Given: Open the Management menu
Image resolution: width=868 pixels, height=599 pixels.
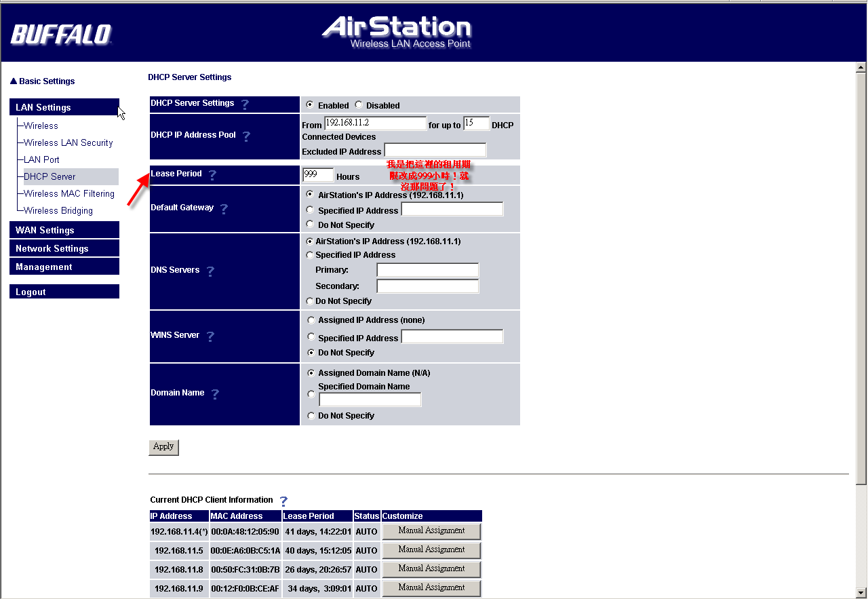Looking at the screenshot, I should point(64,267).
